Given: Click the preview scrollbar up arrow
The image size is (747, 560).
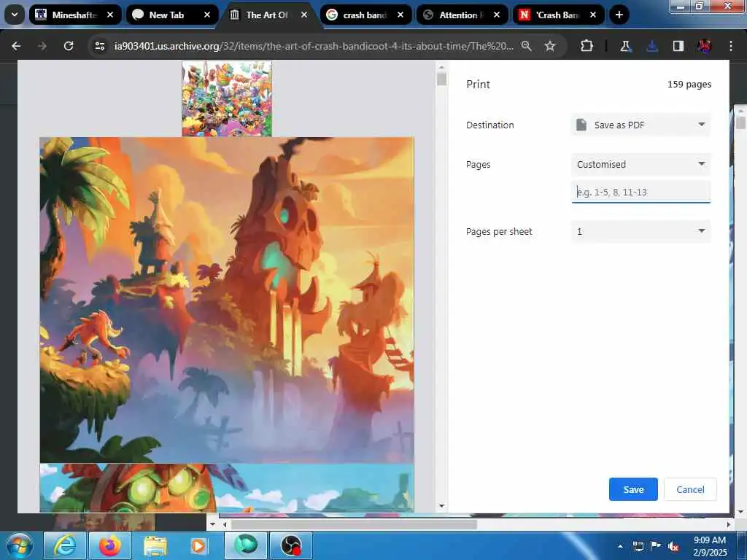Looking at the screenshot, I should pos(441,67).
